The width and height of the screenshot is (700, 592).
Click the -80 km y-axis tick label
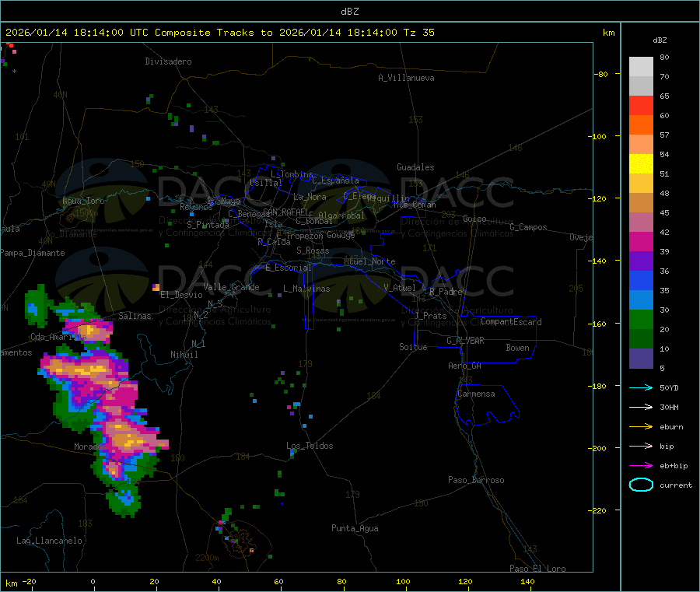pos(601,74)
